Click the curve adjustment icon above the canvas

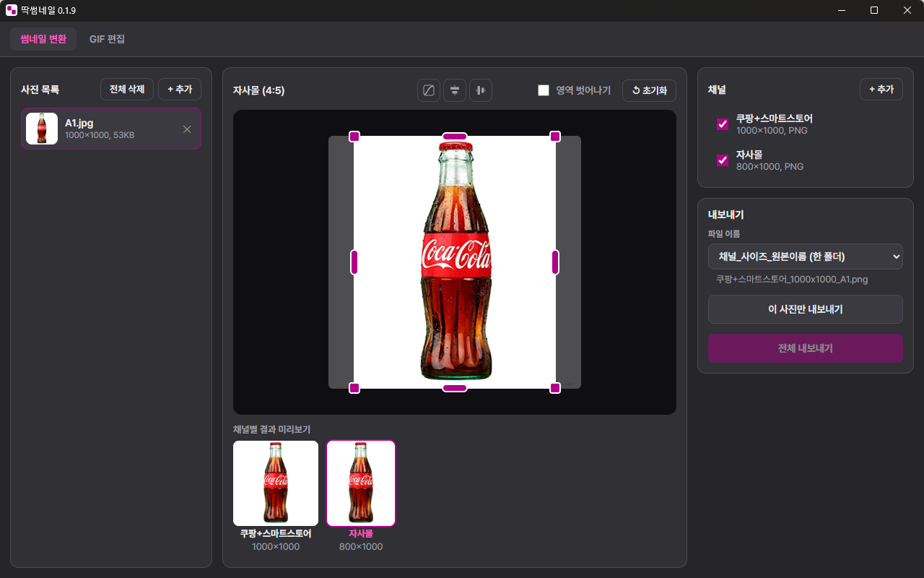(429, 90)
